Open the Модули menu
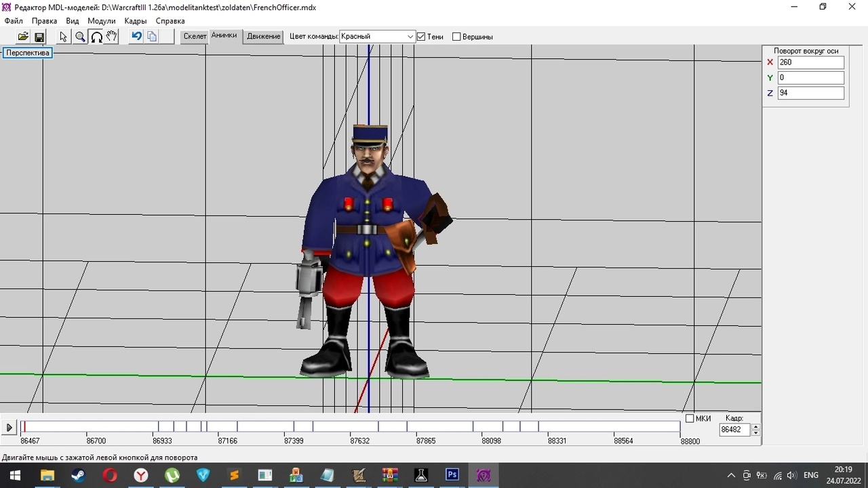This screenshot has width=868, height=488. point(102,21)
